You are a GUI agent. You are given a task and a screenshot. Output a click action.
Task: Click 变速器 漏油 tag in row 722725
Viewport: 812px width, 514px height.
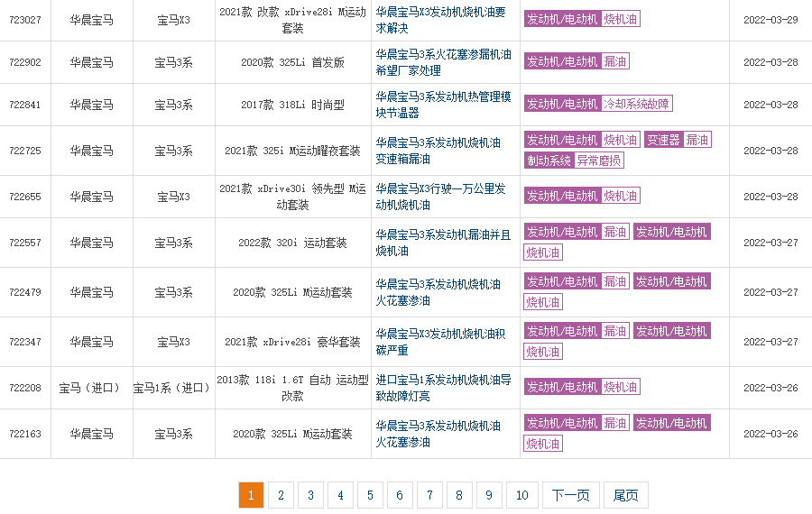[x=678, y=140]
